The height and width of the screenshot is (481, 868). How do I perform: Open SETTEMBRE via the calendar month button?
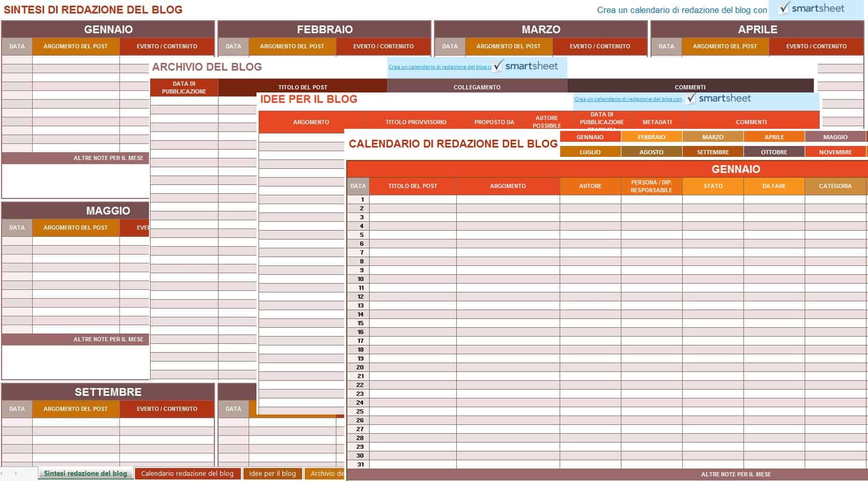pos(713,152)
